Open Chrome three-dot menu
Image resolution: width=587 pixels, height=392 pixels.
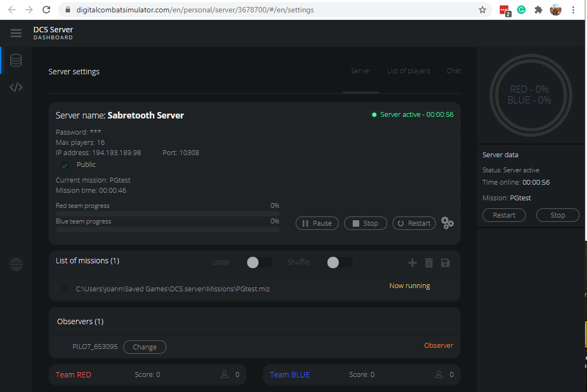click(x=573, y=10)
